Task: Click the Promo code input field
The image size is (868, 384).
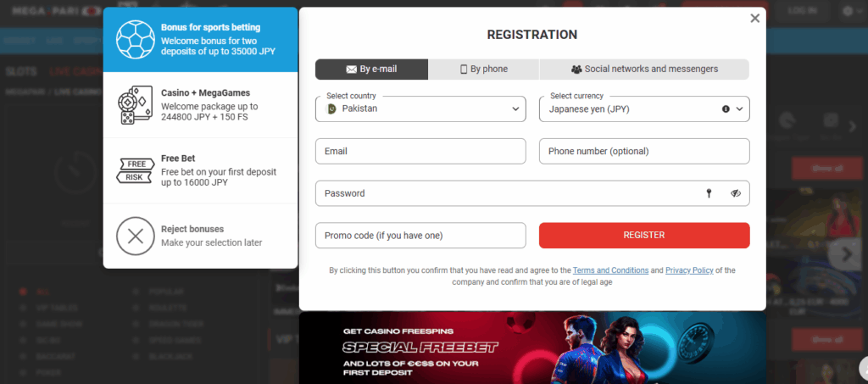Action: pyautogui.click(x=420, y=235)
